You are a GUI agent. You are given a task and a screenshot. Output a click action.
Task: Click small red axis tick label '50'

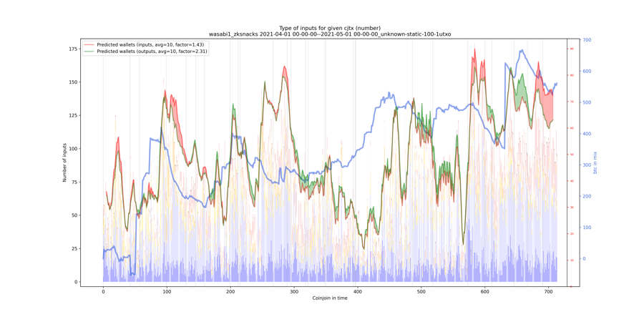(x=571, y=155)
